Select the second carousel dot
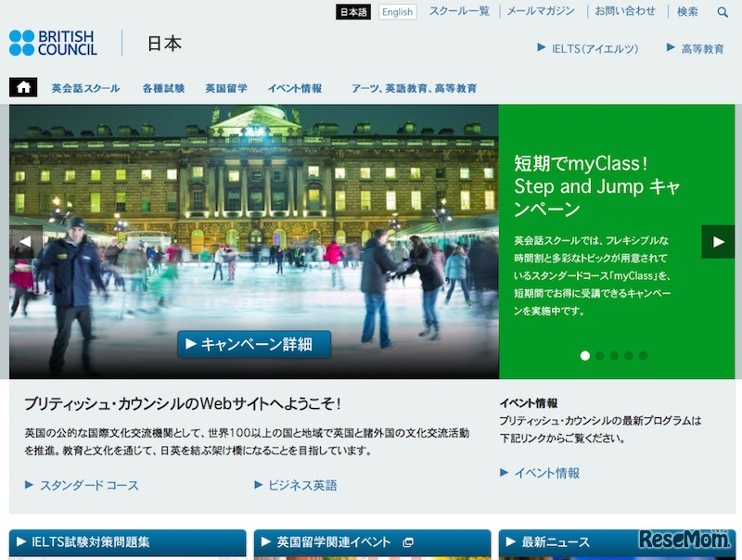The width and height of the screenshot is (742, 560). pos(597,353)
